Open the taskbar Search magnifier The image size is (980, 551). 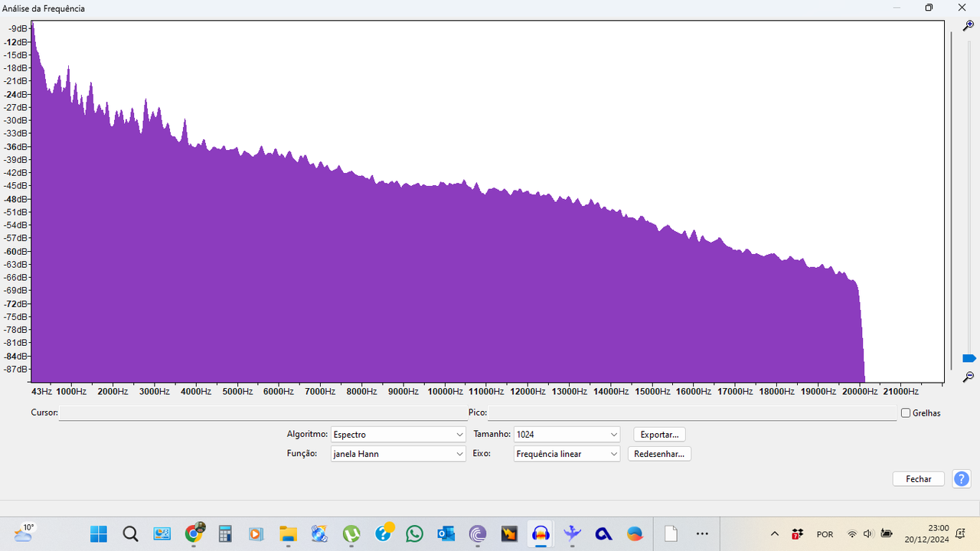coord(130,533)
